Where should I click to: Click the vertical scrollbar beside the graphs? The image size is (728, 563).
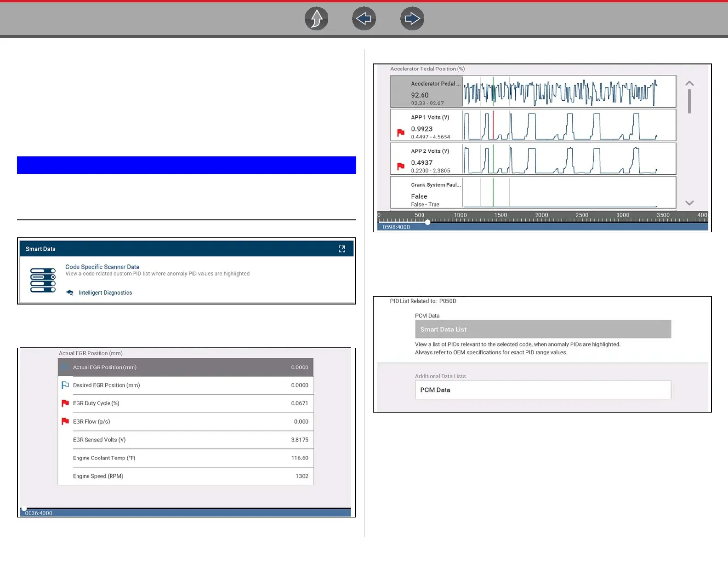click(689, 101)
